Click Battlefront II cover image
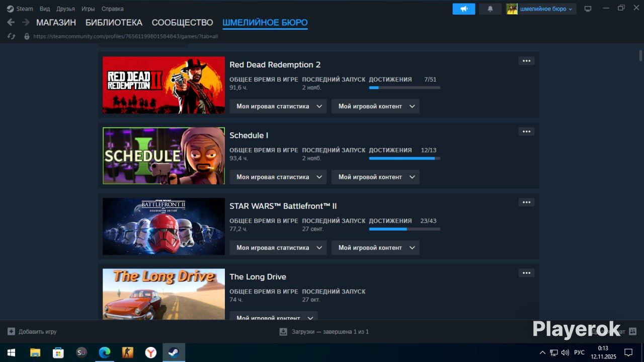 click(164, 227)
